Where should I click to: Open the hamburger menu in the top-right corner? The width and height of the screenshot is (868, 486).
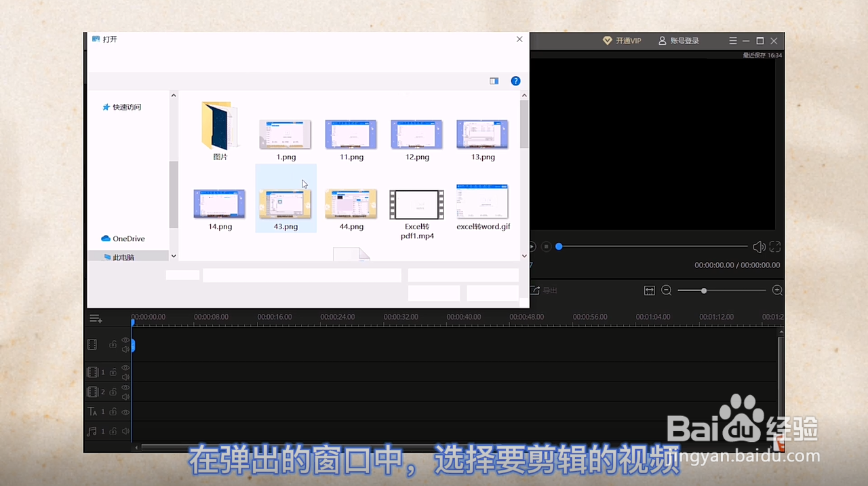pos(733,40)
